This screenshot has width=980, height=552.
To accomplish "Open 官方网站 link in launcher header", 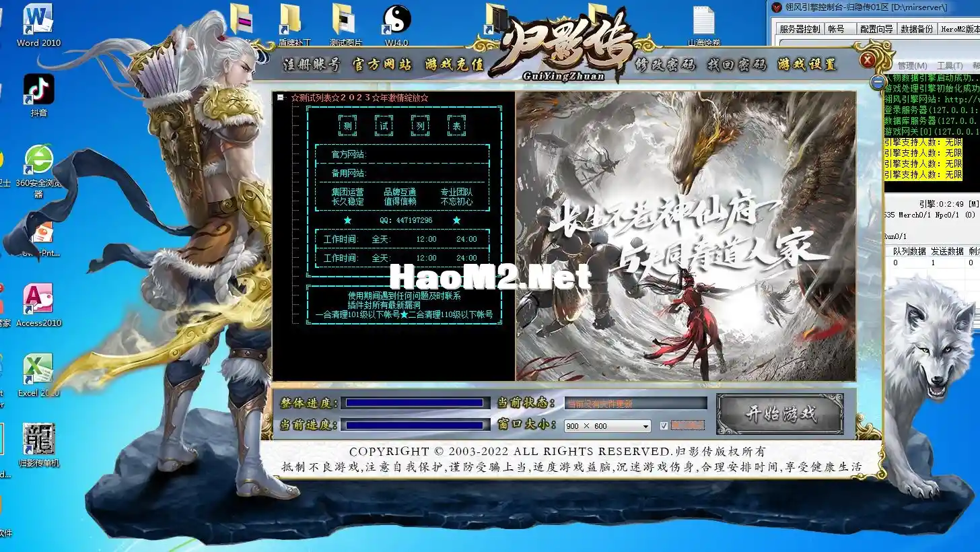I will point(382,65).
